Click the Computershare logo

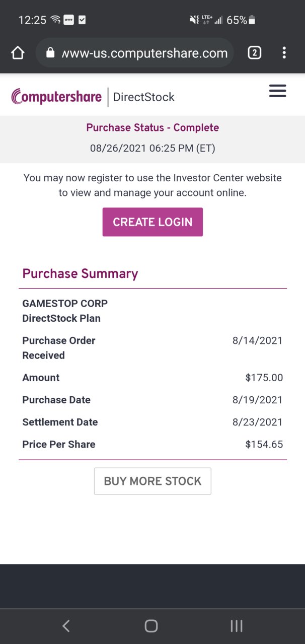click(56, 96)
